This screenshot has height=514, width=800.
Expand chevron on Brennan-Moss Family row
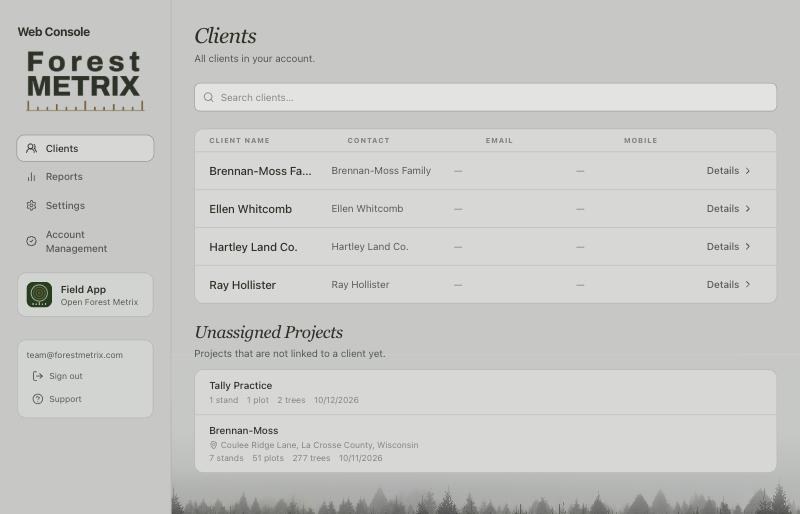pyautogui.click(x=748, y=170)
